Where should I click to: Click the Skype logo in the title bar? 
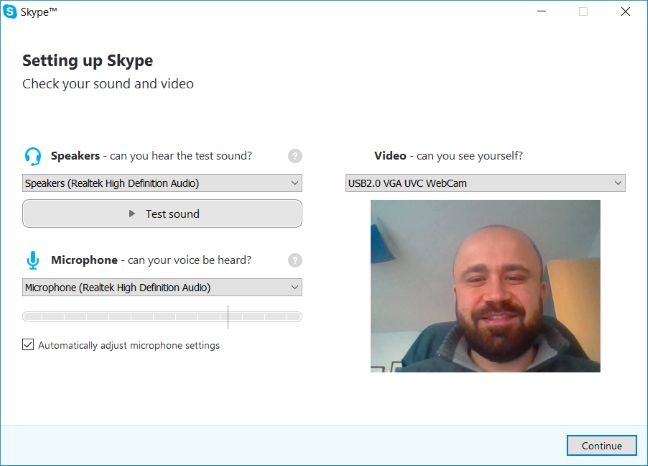point(10,12)
